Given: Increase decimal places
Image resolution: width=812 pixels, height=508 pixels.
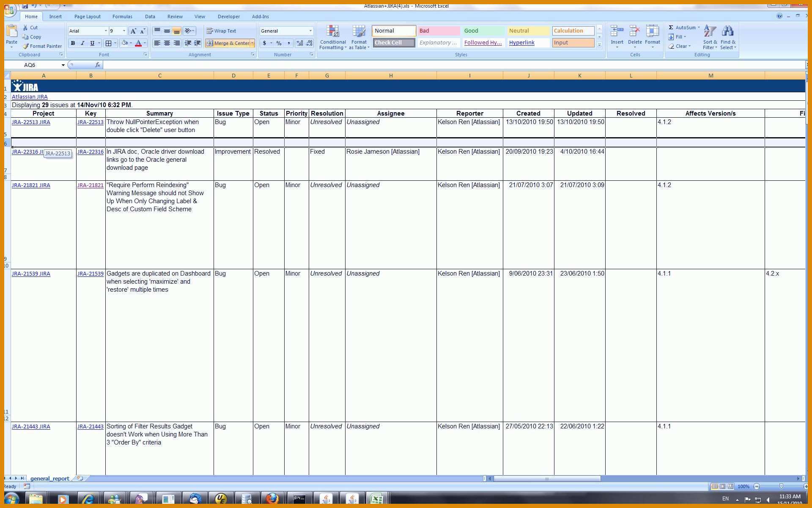Looking at the screenshot, I should (x=300, y=43).
